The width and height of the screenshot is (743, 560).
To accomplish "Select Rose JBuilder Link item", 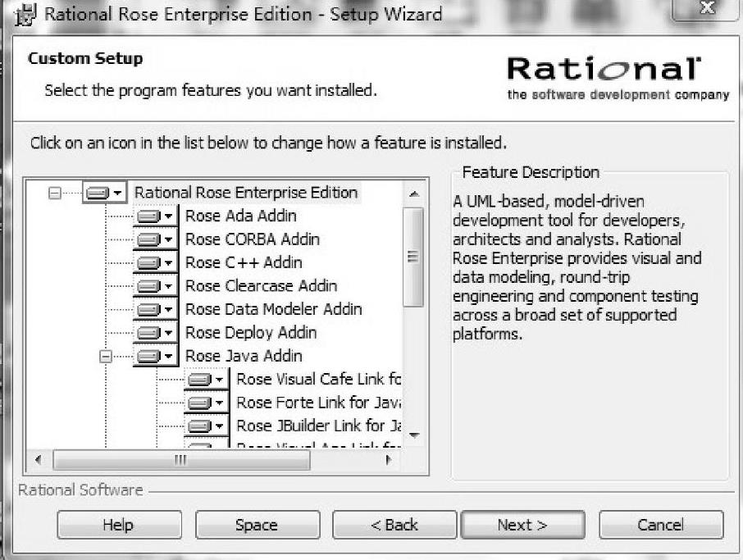I will click(318, 426).
